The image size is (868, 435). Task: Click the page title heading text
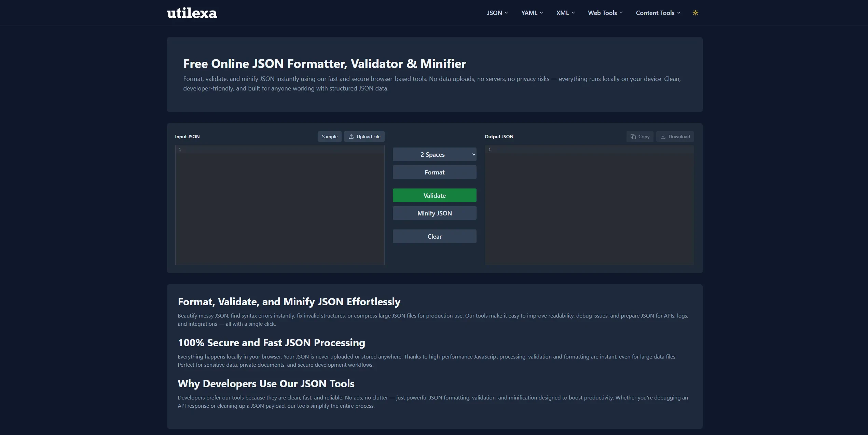pos(325,64)
